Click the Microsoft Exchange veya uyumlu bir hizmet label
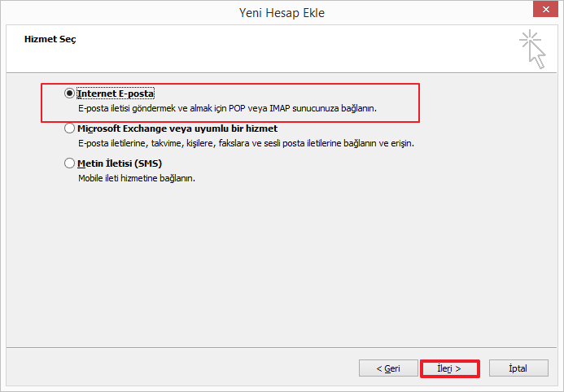This screenshot has width=564, height=392. point(177,128)
